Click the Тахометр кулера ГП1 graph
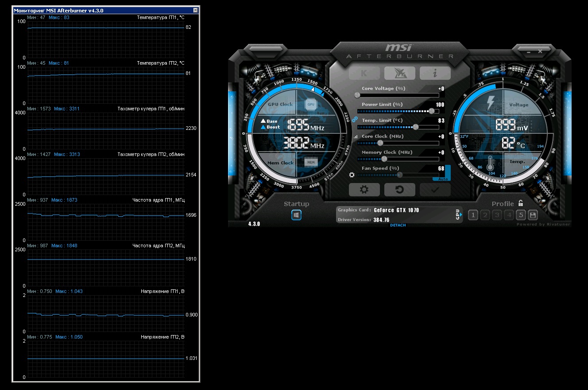Image resolution: width=588 pixels, height=390 pixels. [106, 131]
